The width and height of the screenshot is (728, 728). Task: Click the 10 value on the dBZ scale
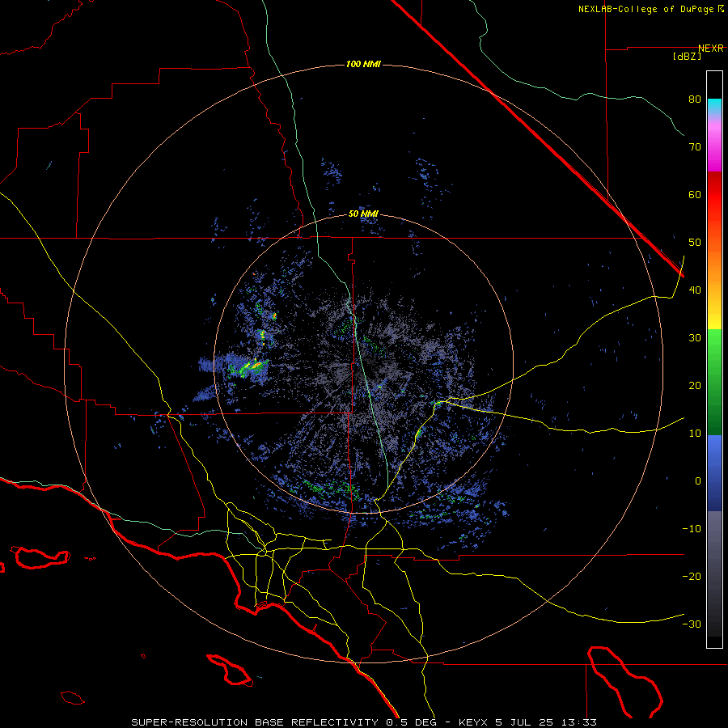[x=695, y=434]
